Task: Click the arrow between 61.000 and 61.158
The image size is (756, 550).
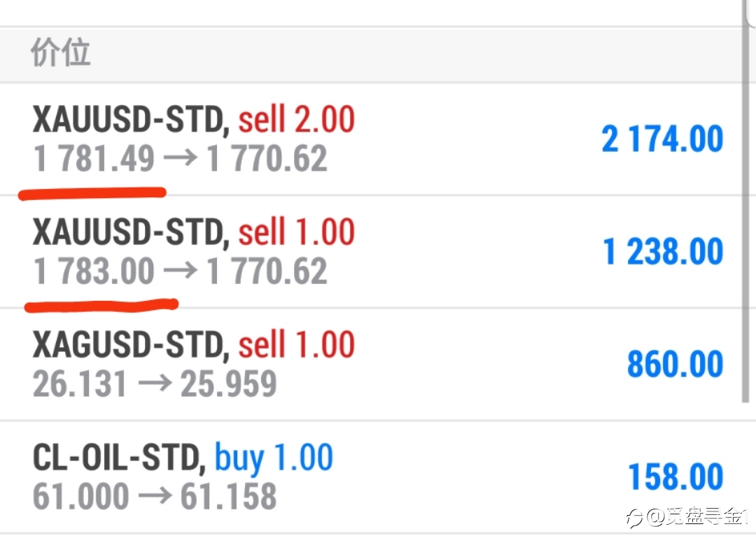Action: click(155, 495)
